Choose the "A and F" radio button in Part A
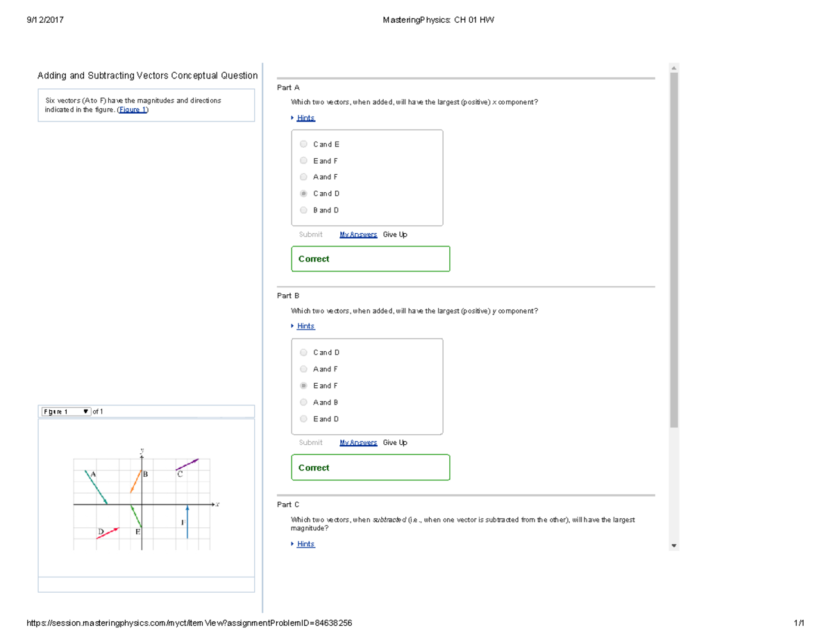The image size is (833, 644). pyautogui.click(x=303, y=177)
